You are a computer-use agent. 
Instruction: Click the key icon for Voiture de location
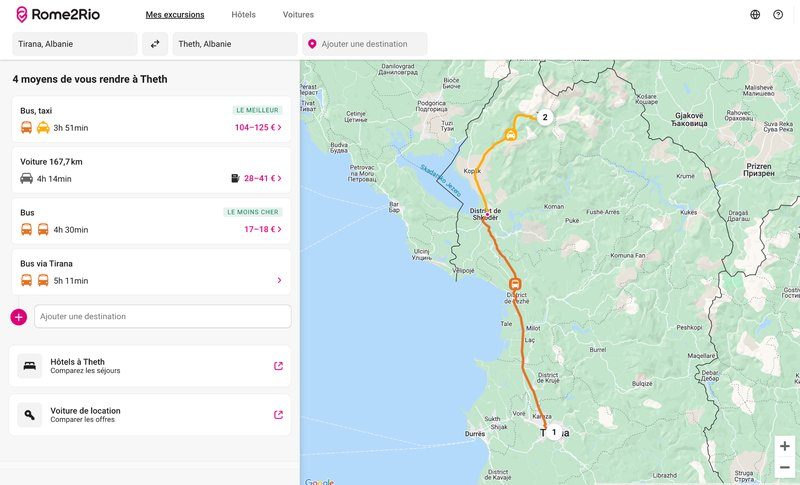tap(30, 415)
